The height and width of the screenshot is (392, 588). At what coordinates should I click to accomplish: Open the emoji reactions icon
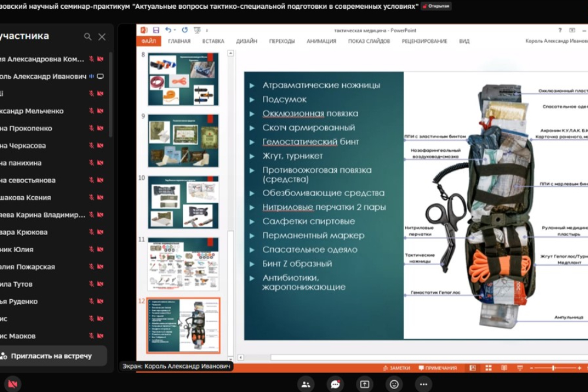click(x=394, y=384)
